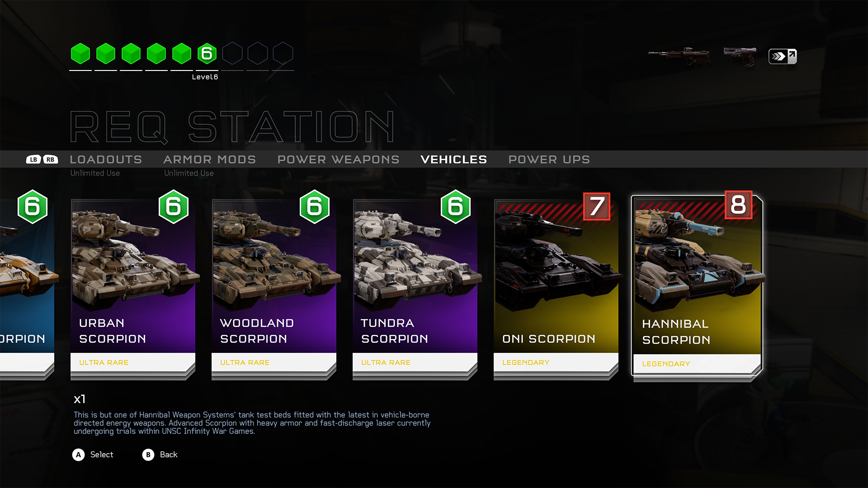Select the Urban Scorpion card
The width and height of the screenshot is (868, 488).
point(133,286)
